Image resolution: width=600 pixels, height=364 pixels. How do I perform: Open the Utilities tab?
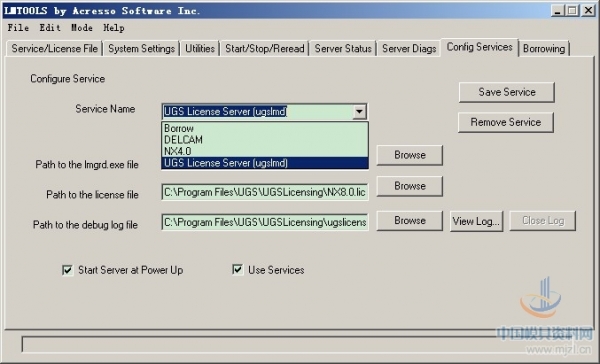(200, 49)
